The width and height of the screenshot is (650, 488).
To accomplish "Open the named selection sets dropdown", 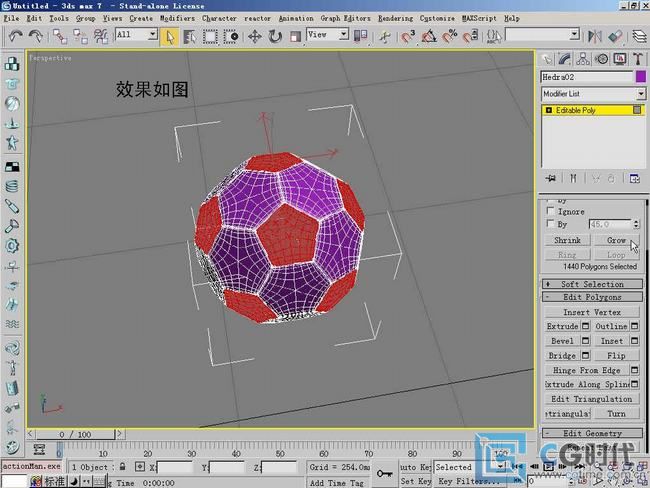I will pyautogui.click(x=542, y=34).
